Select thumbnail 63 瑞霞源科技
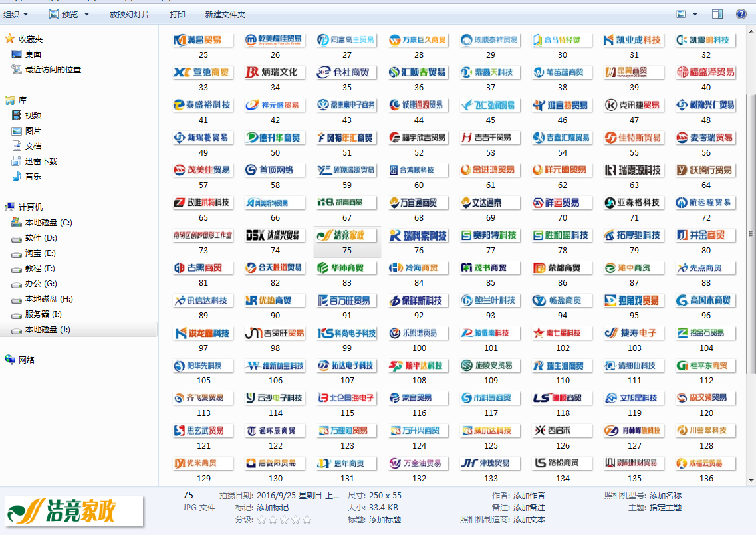The image size is (756, 535). [x=634, y=170]
